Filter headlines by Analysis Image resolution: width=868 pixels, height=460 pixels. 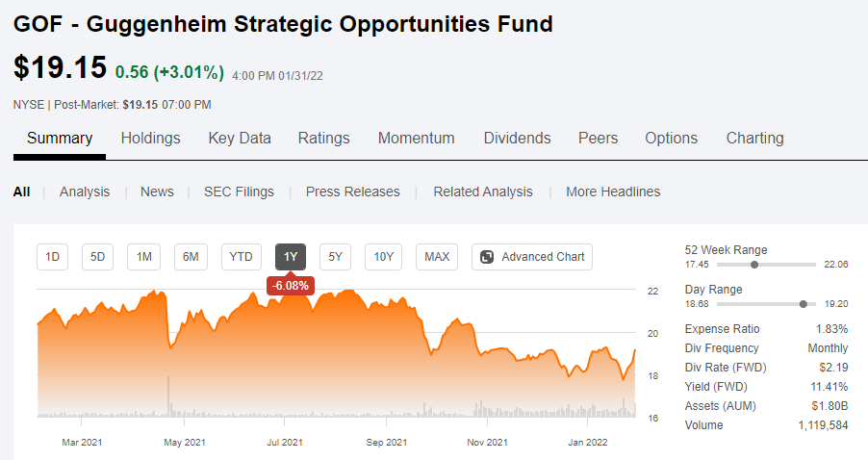(85, 192)
